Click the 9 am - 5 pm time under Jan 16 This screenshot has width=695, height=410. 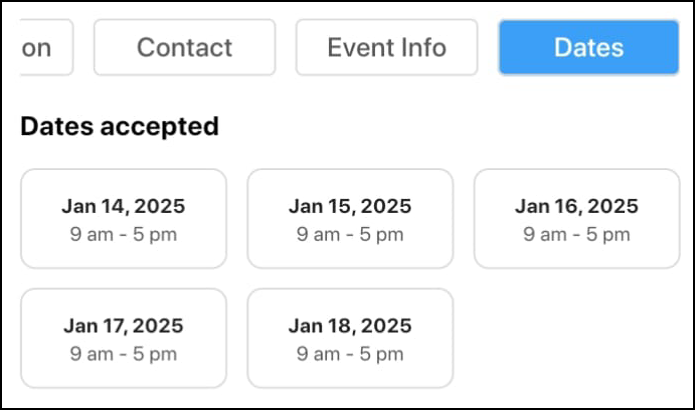click(x=576, y=235)
